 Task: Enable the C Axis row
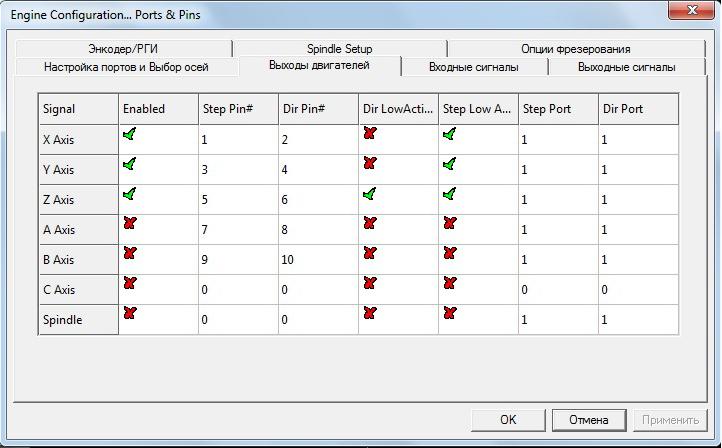[130, 283]
